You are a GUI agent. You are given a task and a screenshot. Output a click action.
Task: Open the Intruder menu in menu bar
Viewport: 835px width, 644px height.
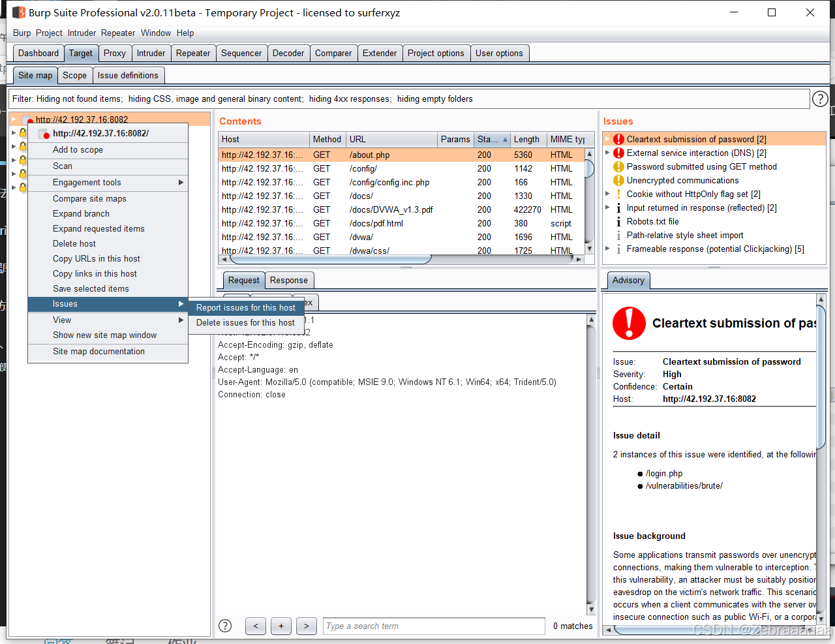82,33
